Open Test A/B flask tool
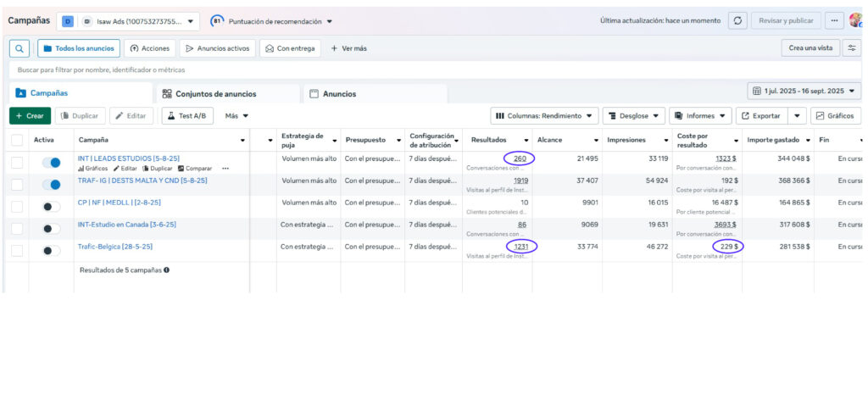 (x=187, y=115)
